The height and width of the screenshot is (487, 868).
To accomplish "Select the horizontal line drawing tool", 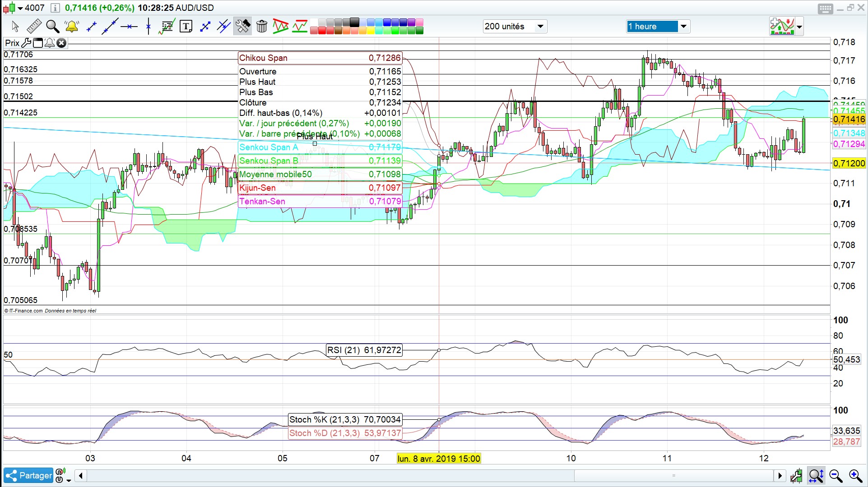I will [129, 27].
